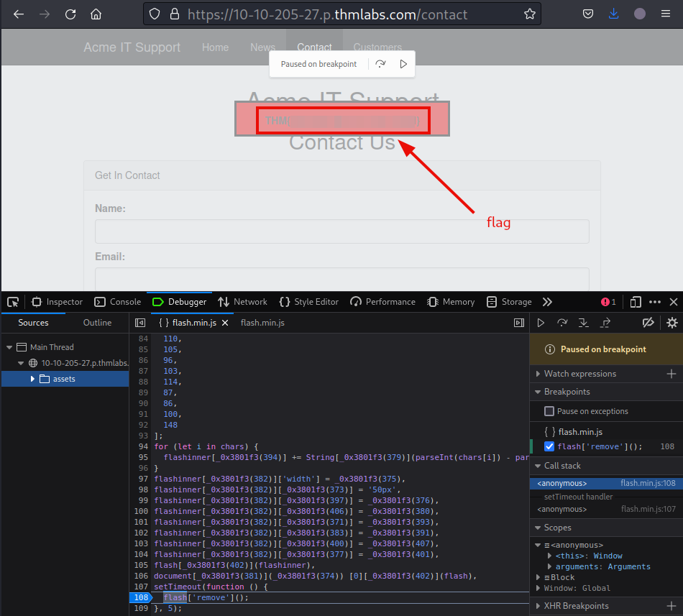Open the Outline tab in sources pane
This screenshot has height=616, width=683.
point(97,323)
